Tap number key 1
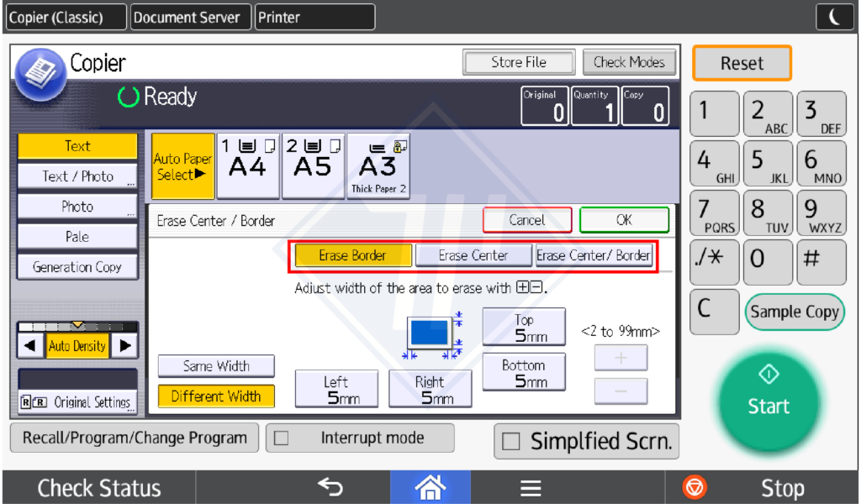The width and height of the screenshot is (861, 504). 714,113
